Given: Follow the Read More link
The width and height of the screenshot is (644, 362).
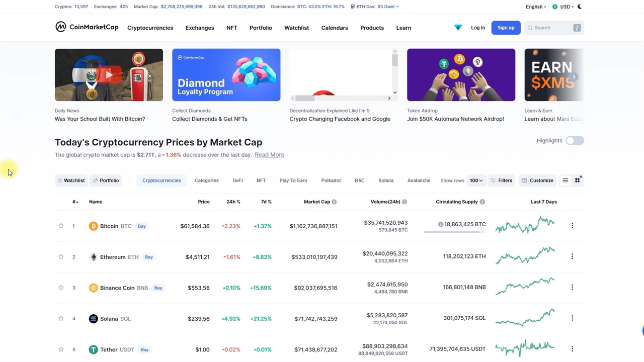Looking at the screenshot, I should 269,155.
